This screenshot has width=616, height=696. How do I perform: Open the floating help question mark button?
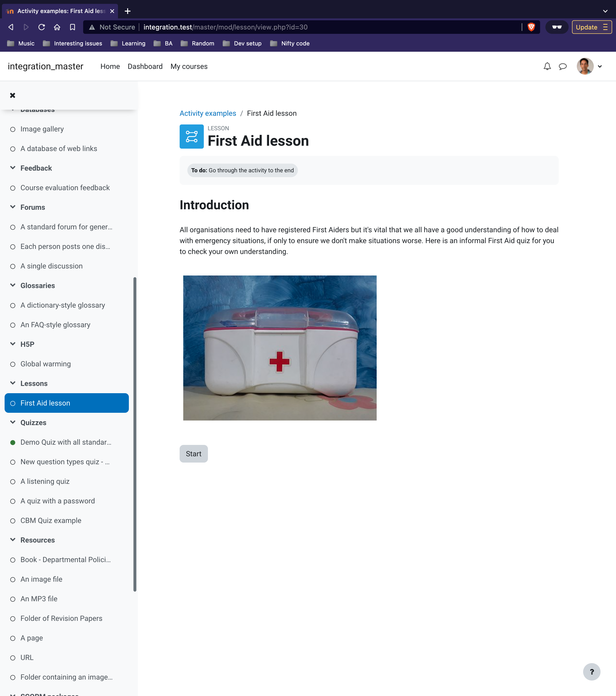592,672
